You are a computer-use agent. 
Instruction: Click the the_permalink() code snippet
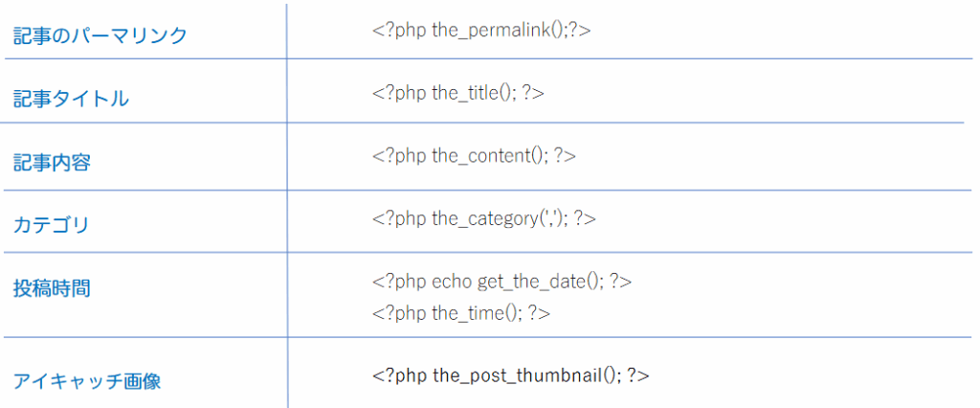481,30
